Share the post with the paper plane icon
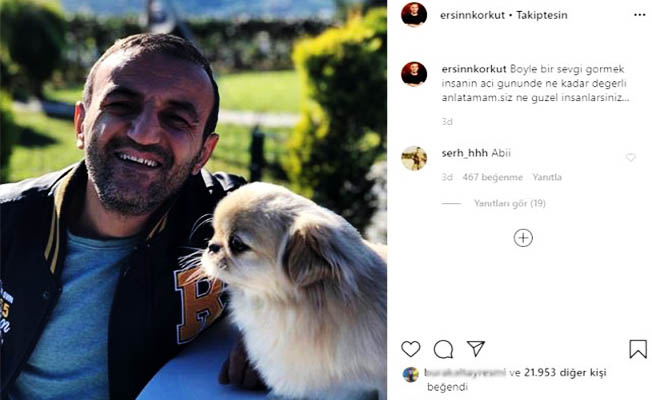 476,348
